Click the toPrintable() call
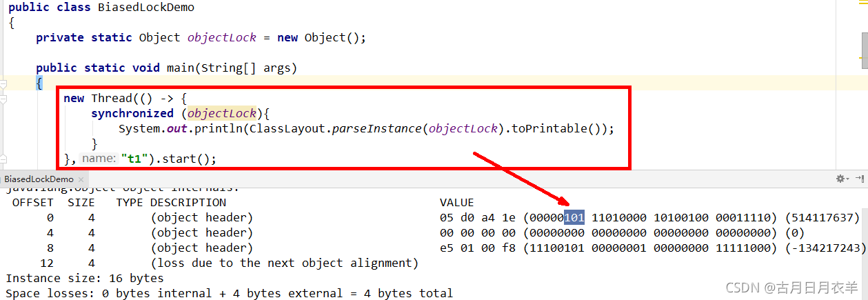The width and height of the screenshot is (868, 300). pos(559,128)
